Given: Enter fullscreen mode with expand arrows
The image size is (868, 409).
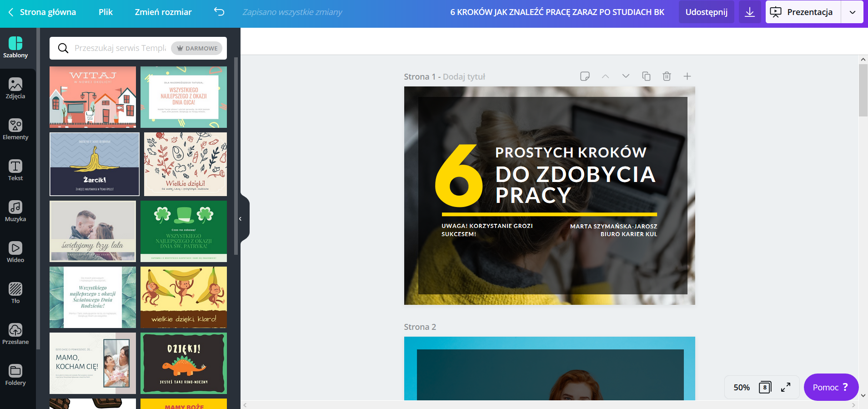Looking at the screenshot, I should coord(786,387).
